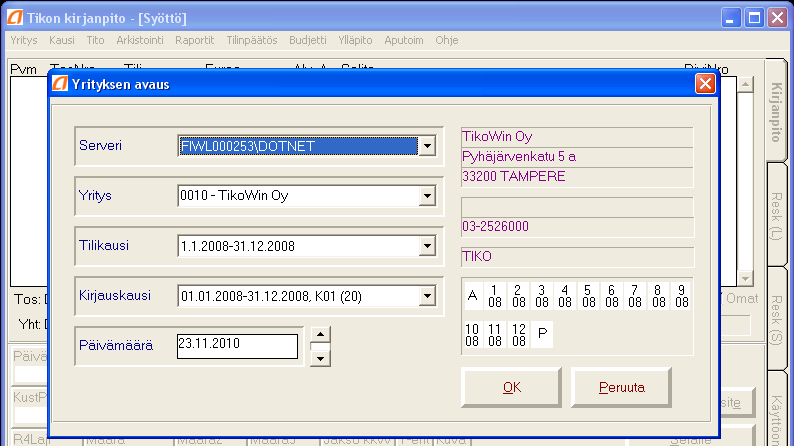Expand the Kirjauskausi period dropdown
The image size is (794, 446).
[x=427, y=296]
